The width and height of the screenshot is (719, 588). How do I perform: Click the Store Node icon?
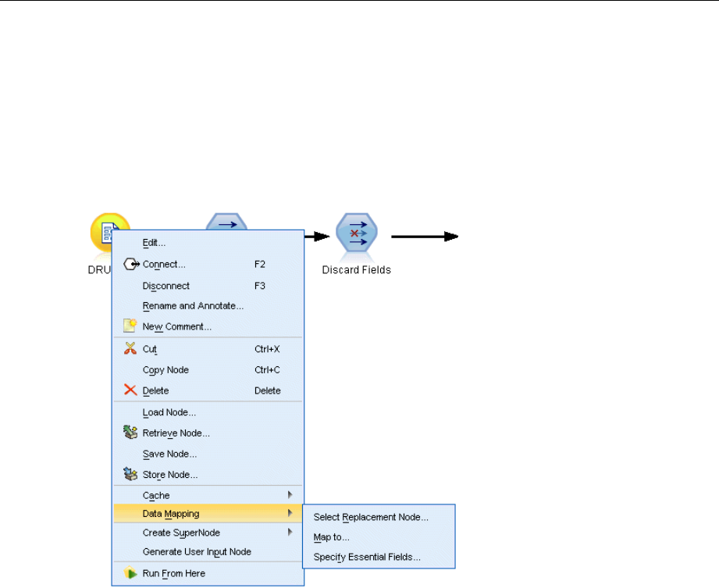pyautogui.click(x=130, y=474)
